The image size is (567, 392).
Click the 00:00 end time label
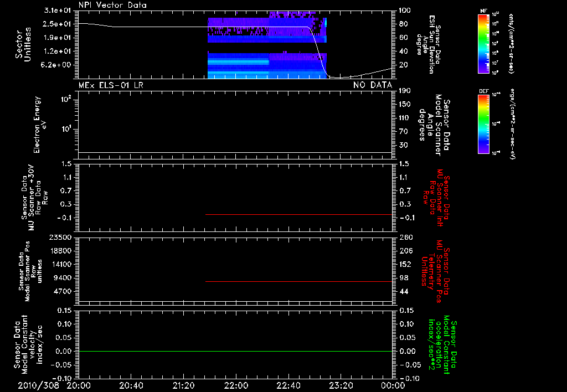pos(393,386)
